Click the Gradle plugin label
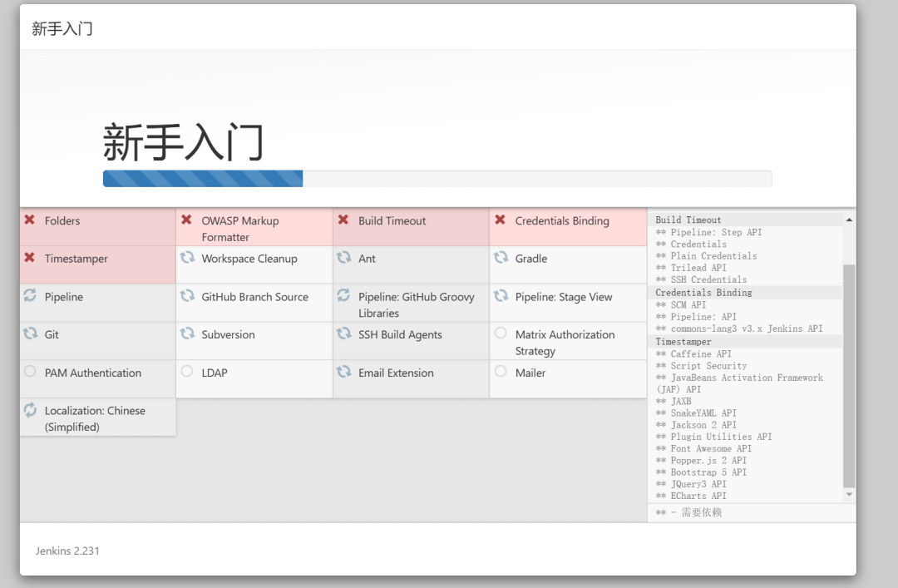This screenshot has height=588, width=898. (x=530, y=259)
